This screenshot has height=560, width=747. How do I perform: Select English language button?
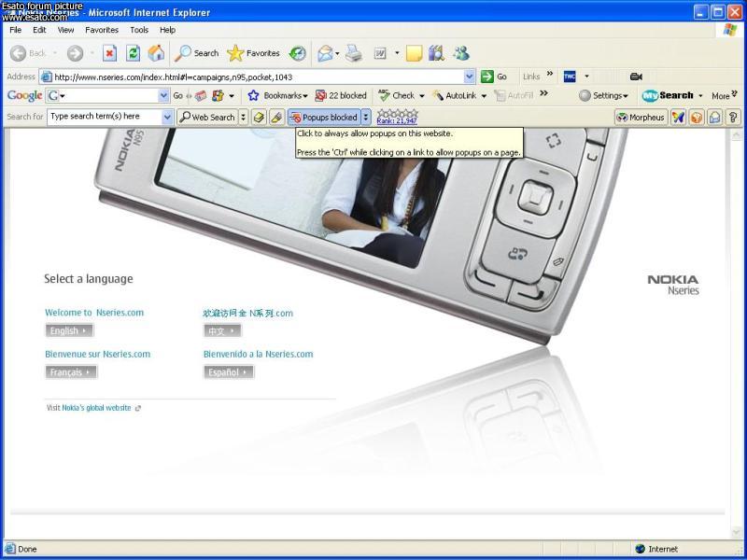pyautogui.click(x=69, y=330)
